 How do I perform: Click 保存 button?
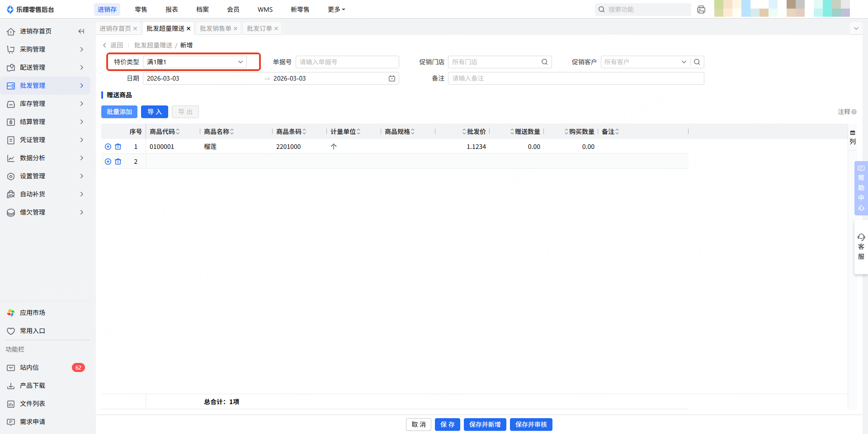pyautogui.click(x=448, y=424)
